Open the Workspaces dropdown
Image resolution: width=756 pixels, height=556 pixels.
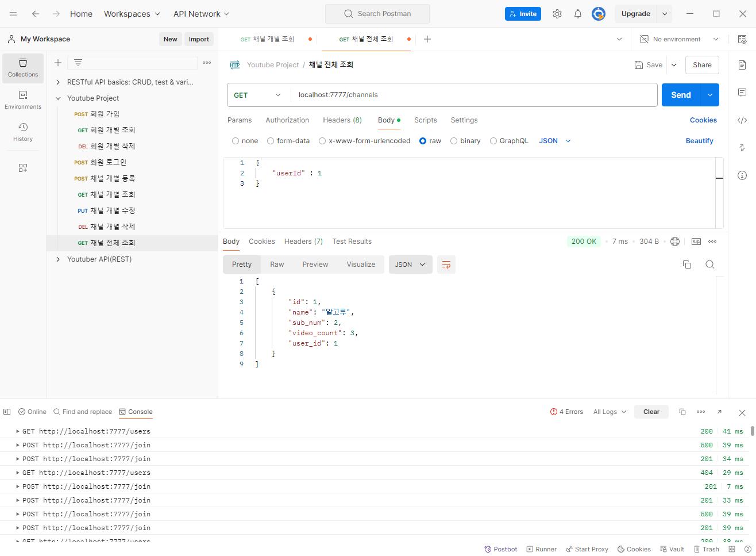point(132,14)
